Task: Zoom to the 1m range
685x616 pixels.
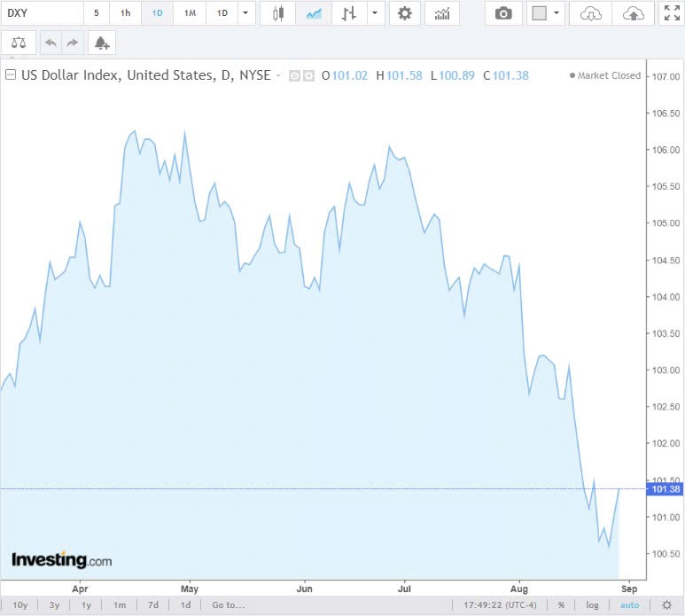Action: tap(120, 605)
